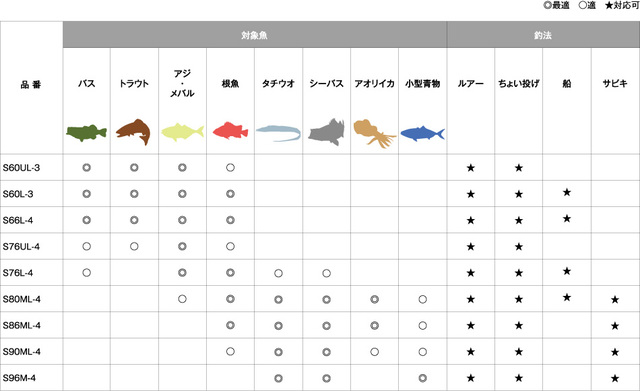Click the ルアー column header

tap(471, 84)
